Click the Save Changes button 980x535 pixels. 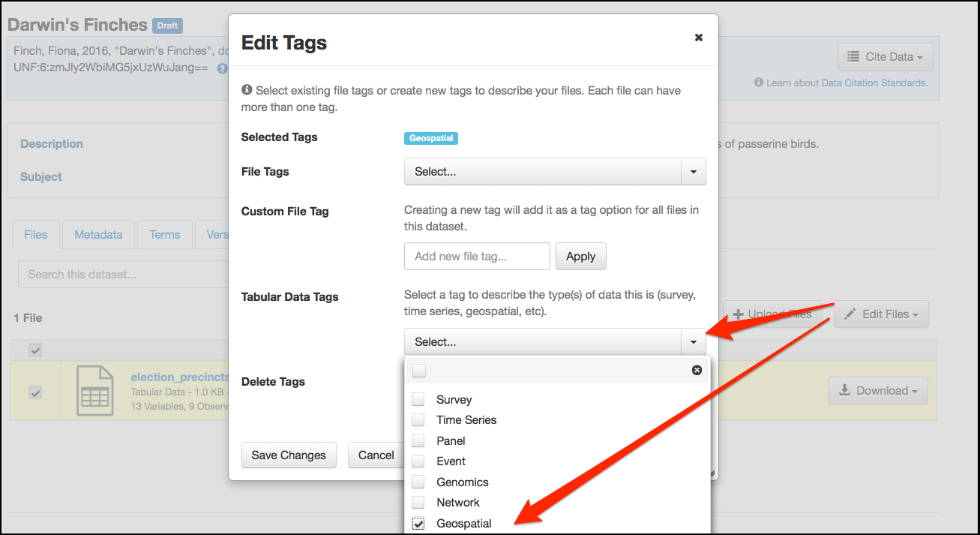[x=289, y=455]
